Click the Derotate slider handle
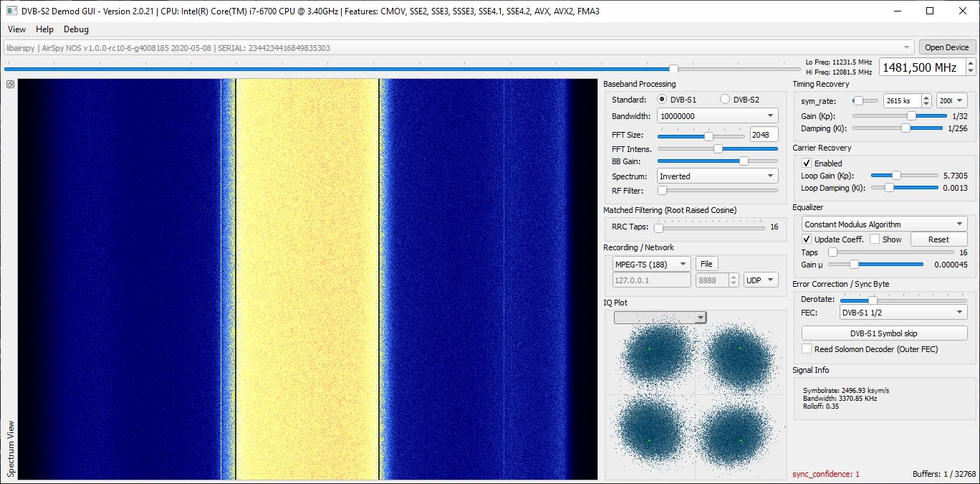The width and height of the screenshot is (980, 484). (x=873, y=300)
